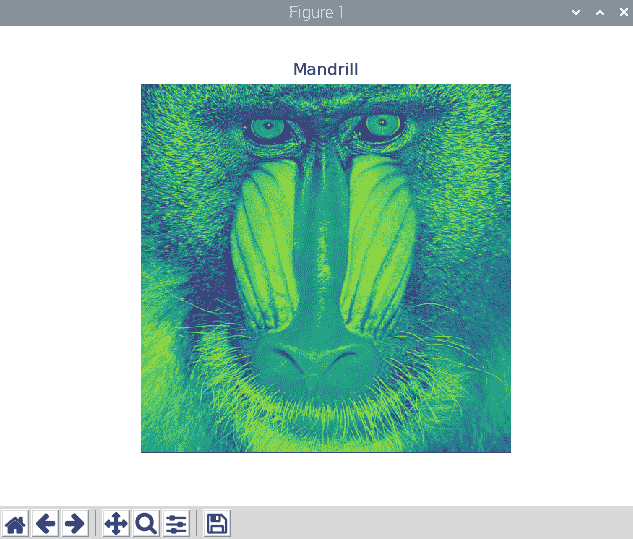Reset the view with the Home icon
This screenshot has height=539, width=633.
[15, 524]
